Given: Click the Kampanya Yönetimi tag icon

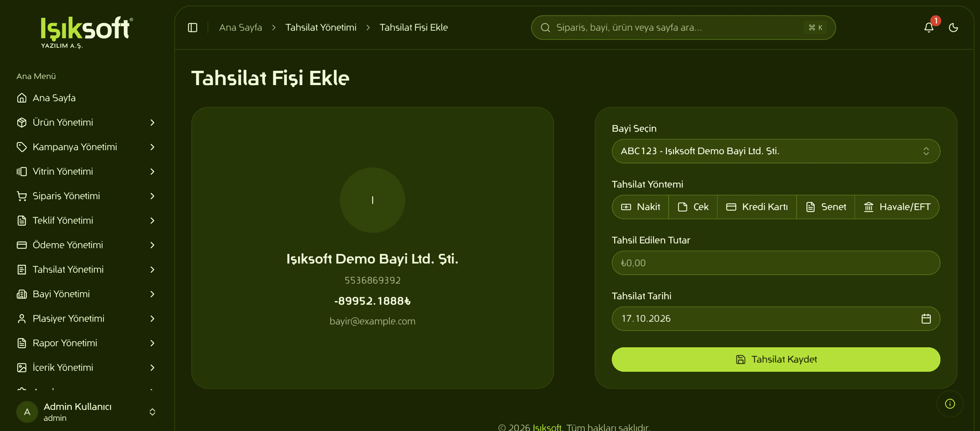Looking at the screenshot, I should (22, 147).
